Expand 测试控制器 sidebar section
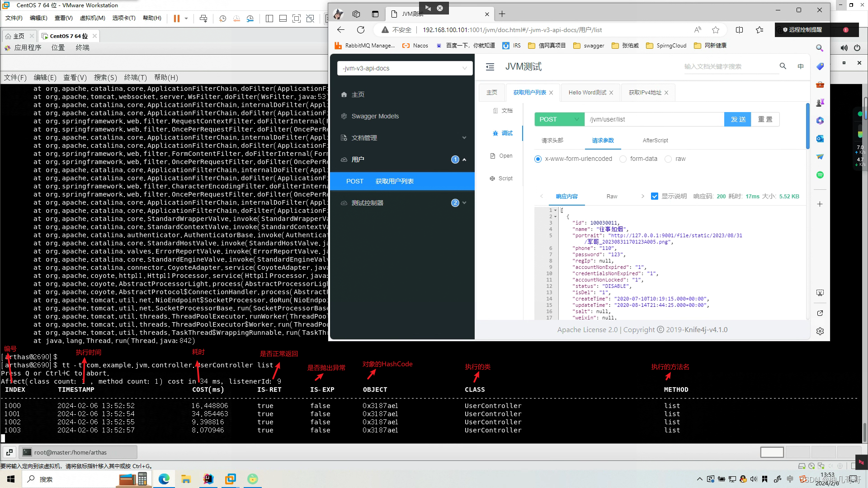 coord(402,203)
